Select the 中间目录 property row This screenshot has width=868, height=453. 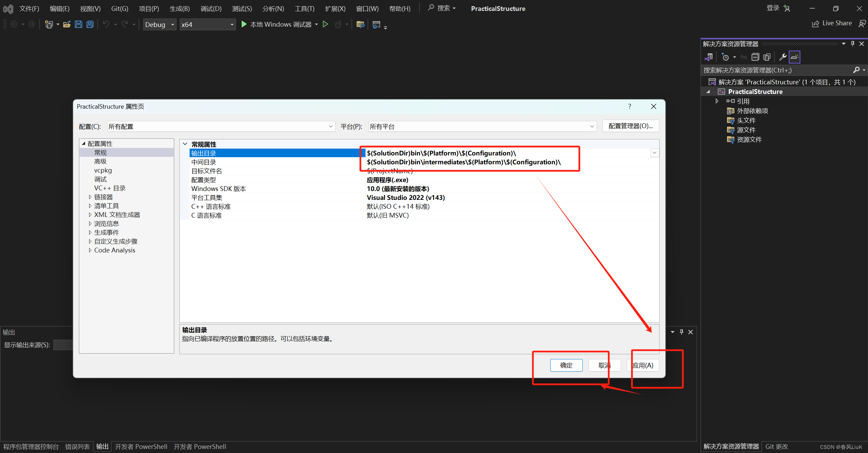(204, 162)
